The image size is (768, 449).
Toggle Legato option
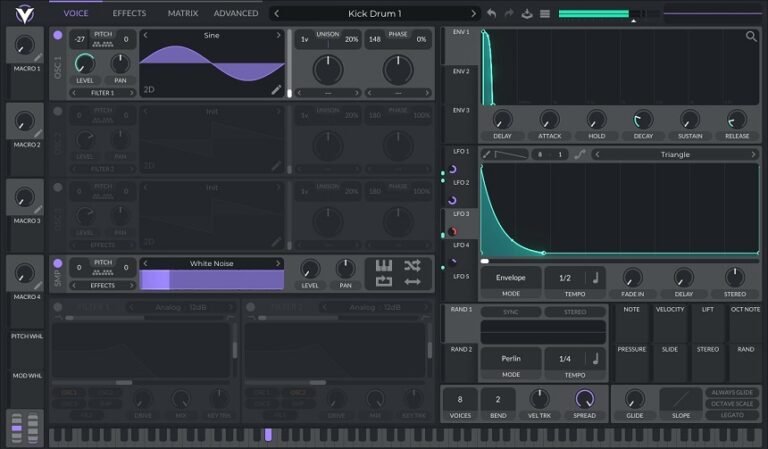click(732, 415)
